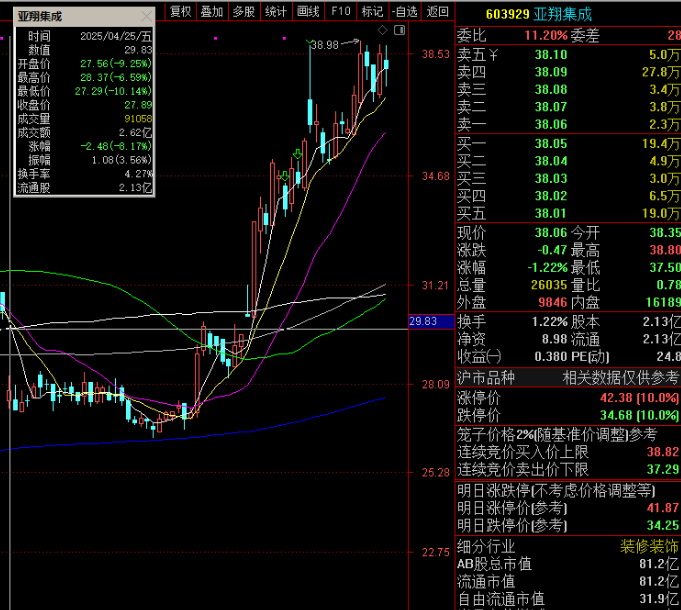Toggle 叠加 overlay comparison
This screenshot has width=681, height=610.
pyautogui.click(x=212, y=11)
